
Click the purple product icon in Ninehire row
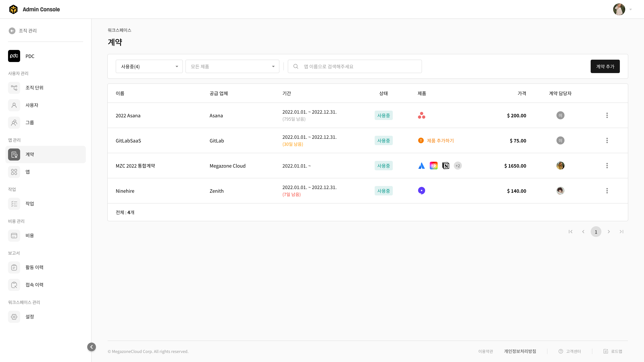coord(421,191)
